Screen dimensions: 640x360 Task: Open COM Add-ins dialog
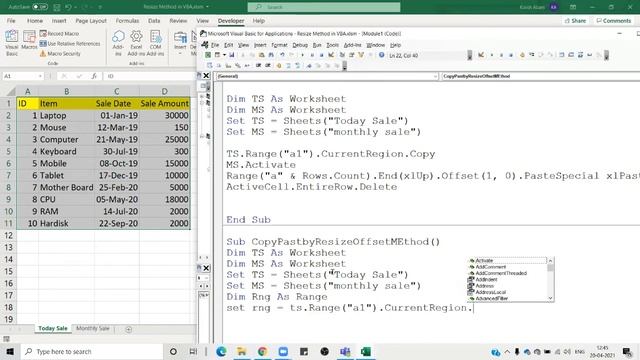[x=155, y=42]
